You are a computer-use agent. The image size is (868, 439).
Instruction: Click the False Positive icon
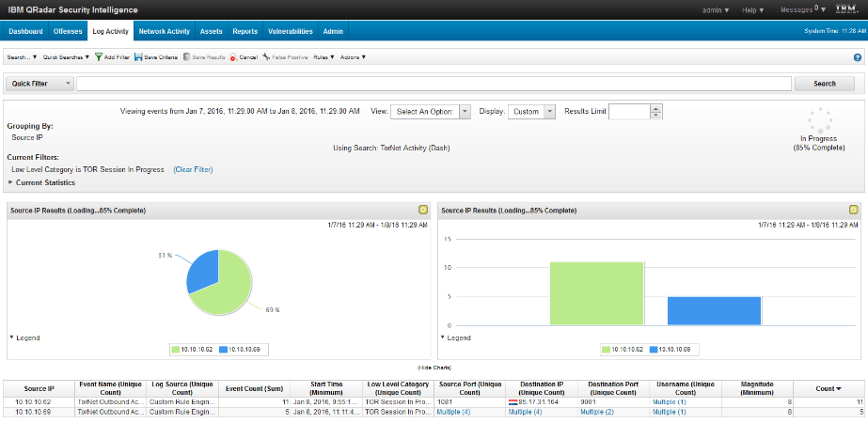coord(267,57)
